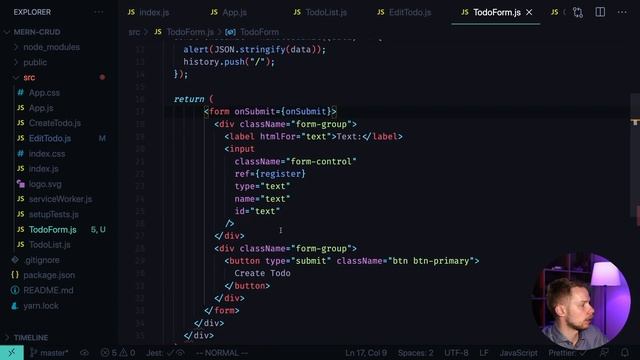Screen dimensions: 640x360
Task: Expand the TIMELINE section
Action: pos(31,338)
